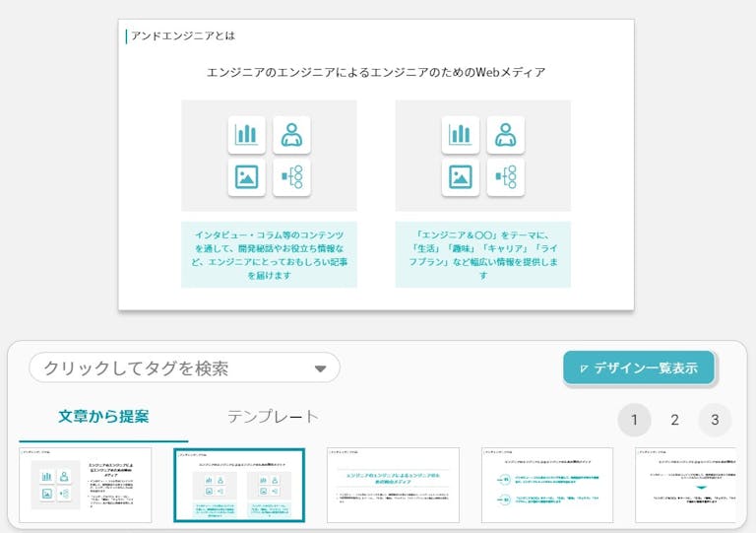Click the person icon in right card

[x=506, y=135]
